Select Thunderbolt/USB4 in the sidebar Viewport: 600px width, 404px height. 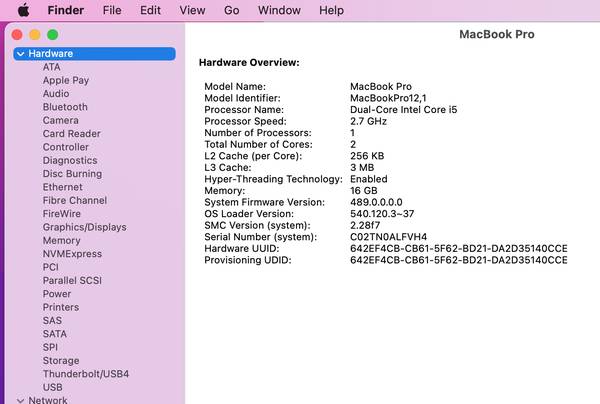(85, 374)
